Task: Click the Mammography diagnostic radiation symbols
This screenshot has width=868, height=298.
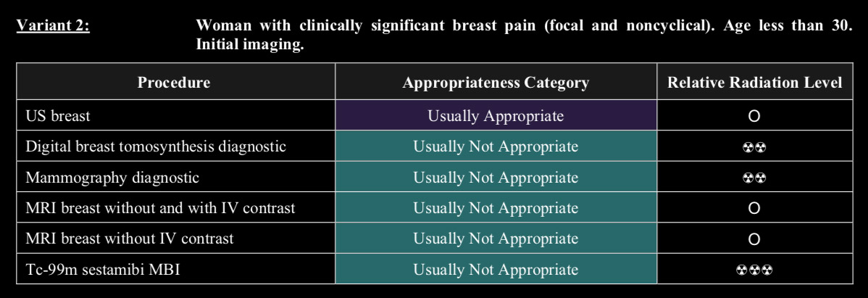Action: click(754, 178)
